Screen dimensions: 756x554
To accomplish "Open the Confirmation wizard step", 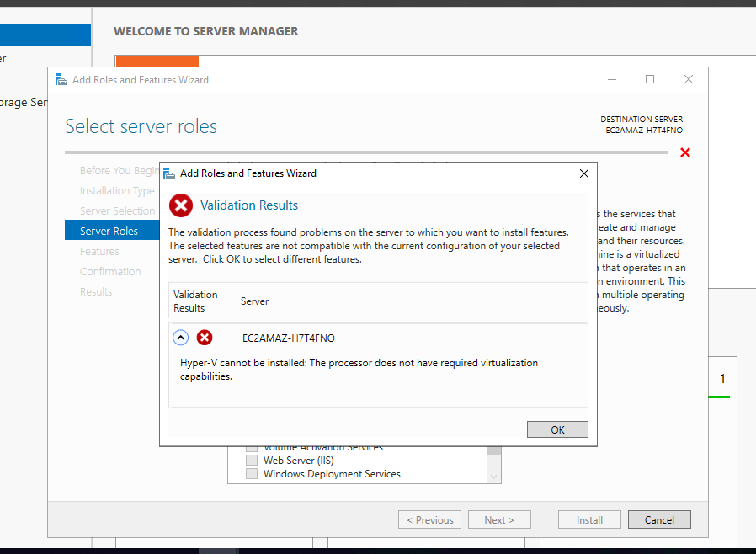I will pyautogui.click(x=110, y=271).
